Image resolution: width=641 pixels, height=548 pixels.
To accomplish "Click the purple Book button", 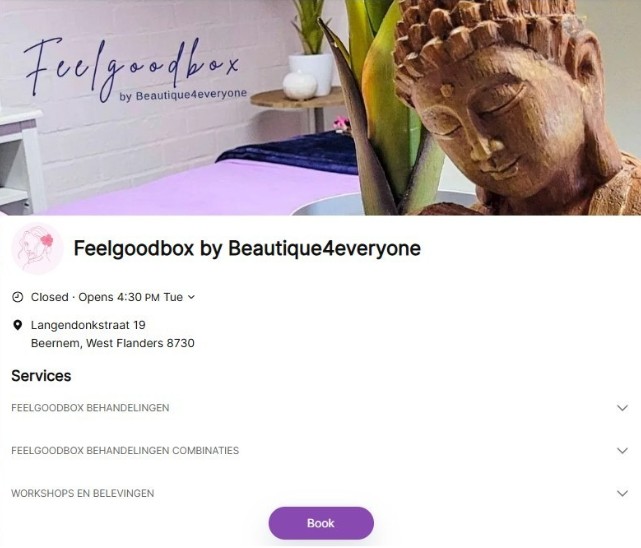I will pos(321,523).
